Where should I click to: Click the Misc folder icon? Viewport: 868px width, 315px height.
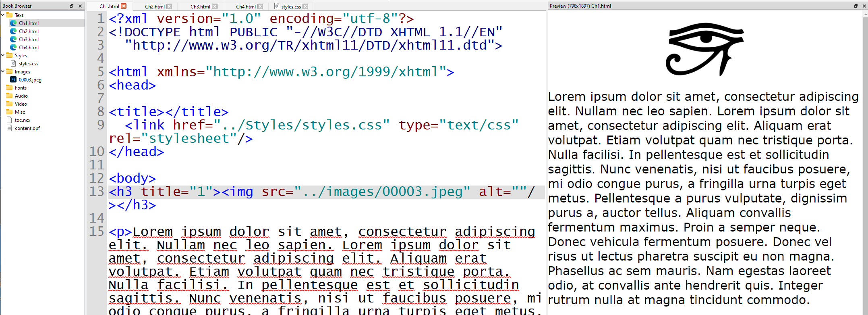pyautogui.click(x=9, y=112)
